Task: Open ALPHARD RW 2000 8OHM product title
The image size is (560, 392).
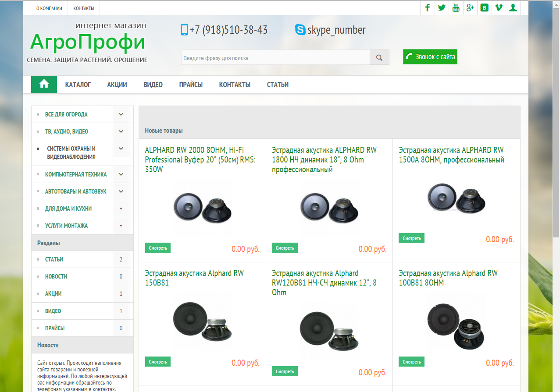Action: (x=200, y=160)
